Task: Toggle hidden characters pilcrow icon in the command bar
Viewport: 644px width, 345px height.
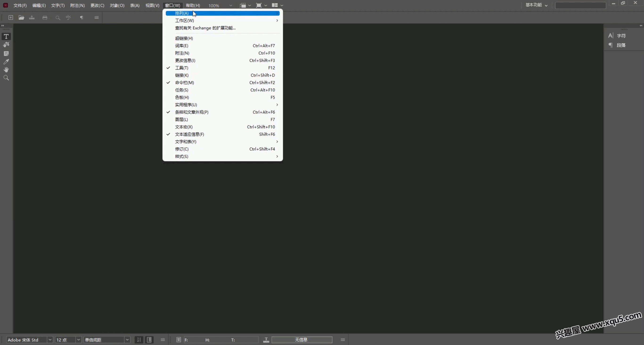Action: point(82,17)
